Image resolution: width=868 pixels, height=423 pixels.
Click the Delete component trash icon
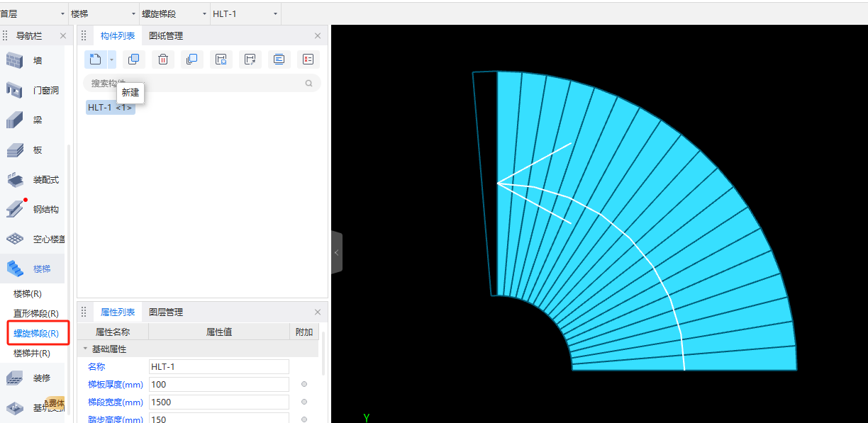point(162,60)
